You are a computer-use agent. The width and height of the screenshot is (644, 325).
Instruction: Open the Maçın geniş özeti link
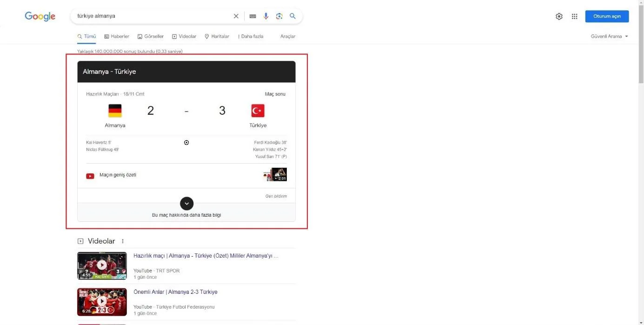118,175
